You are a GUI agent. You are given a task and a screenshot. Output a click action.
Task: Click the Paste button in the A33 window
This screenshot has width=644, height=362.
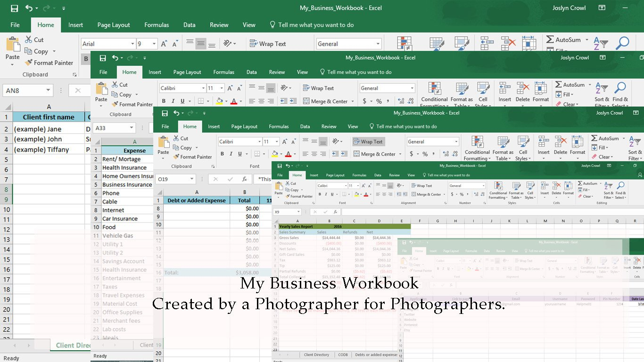pos(101,93)
